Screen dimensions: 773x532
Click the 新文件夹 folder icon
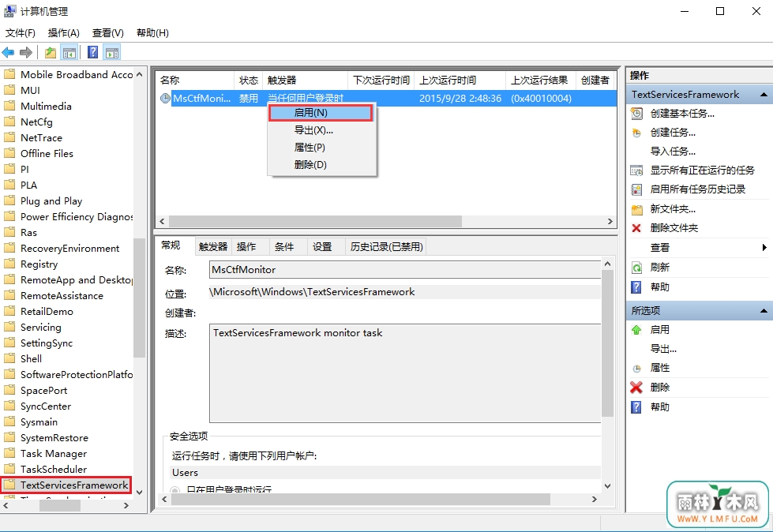click(x=637, y=209)
